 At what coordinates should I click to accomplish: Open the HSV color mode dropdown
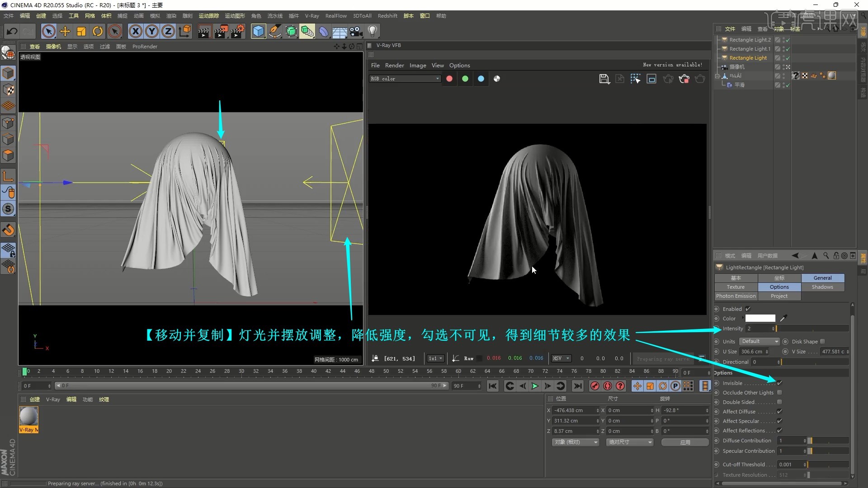coord(561,358)
